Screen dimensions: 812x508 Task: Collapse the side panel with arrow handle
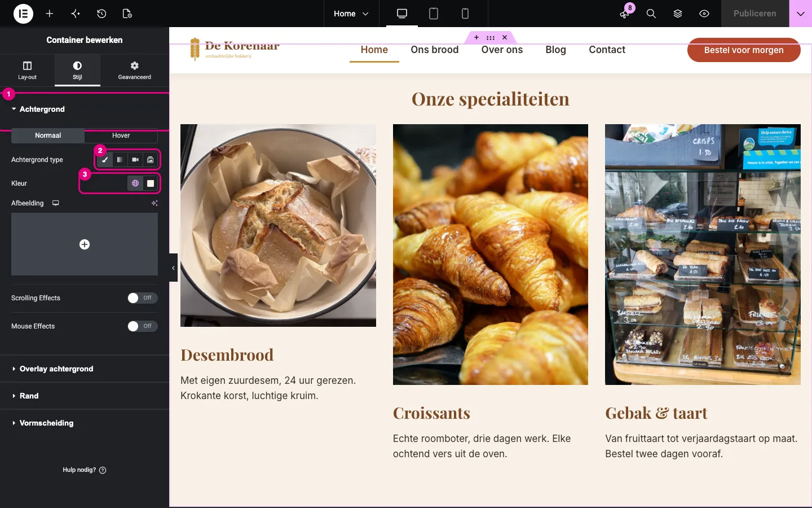(173, 268)
